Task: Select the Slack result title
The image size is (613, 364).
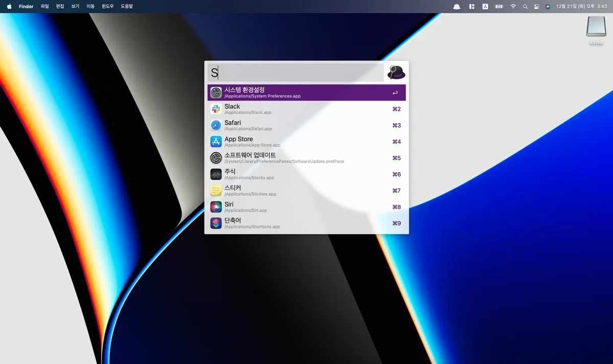Action: point(232,106)
